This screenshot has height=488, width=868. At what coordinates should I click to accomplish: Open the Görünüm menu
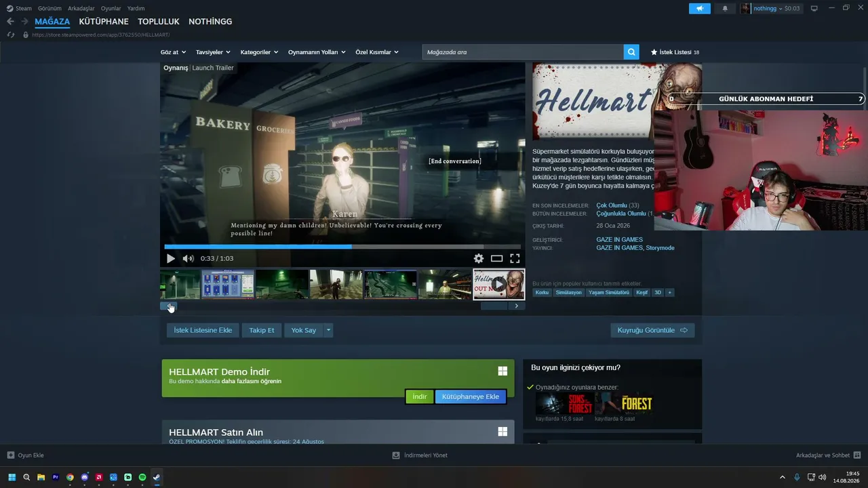coord(50,8)
